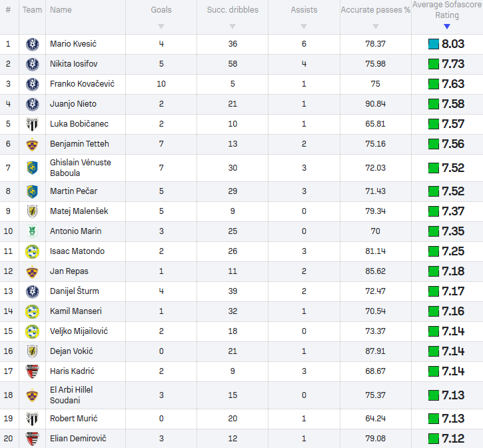This screenshot has width=483, height=448.
Task: Click Mario Kvesić's team crest icon
Action: (x=32, y=44)
